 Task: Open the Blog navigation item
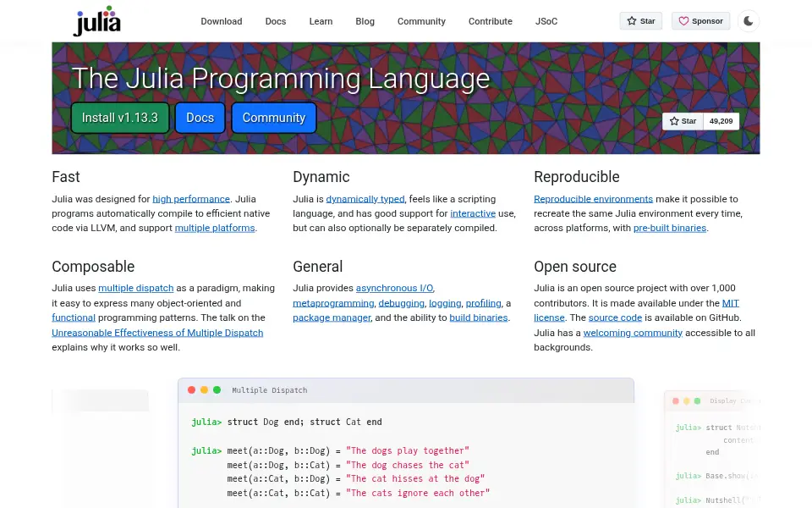[x=365, y=21]
